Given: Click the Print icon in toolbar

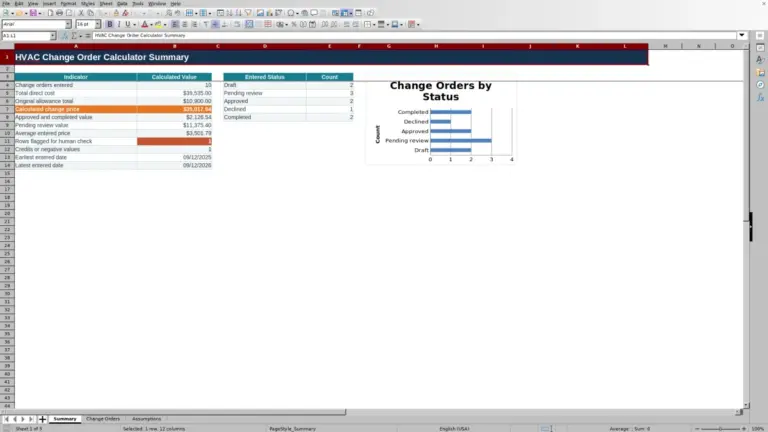Looking at the screenshot, I should pos(59,13).
